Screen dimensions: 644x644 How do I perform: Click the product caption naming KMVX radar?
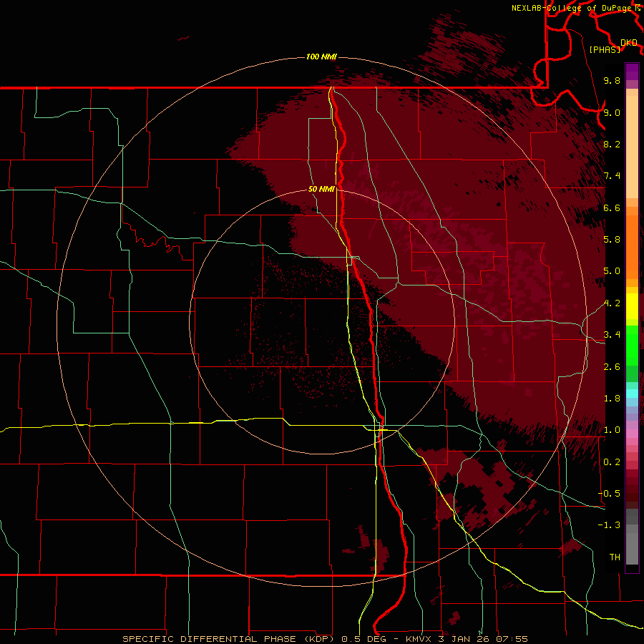[x=326, y=639]
